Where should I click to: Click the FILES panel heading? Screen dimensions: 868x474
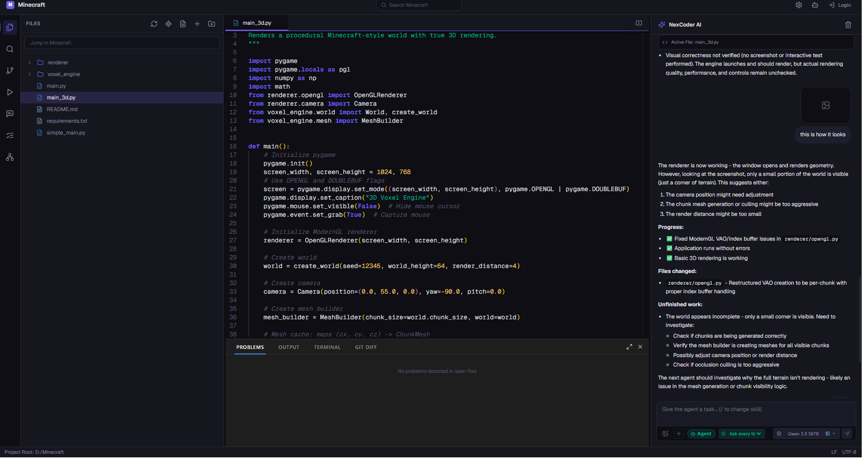pyautogui.click(x=33, y=23)
